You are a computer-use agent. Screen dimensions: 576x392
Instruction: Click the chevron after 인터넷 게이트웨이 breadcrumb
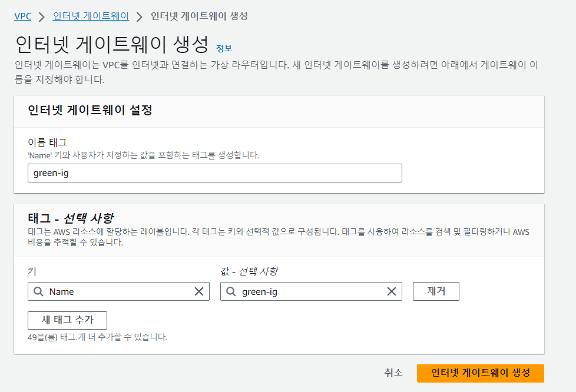coord(139,16)
